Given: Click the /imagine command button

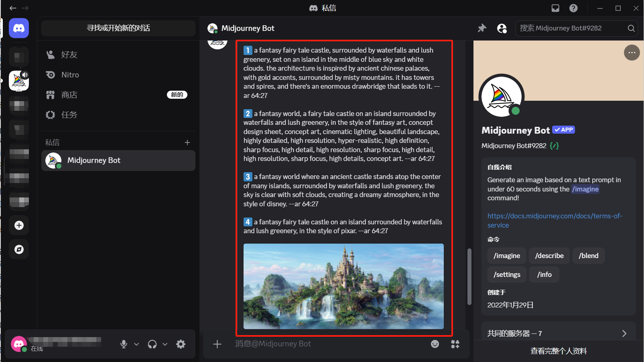Looking at the screenshot, I should (x=507, y=256).
